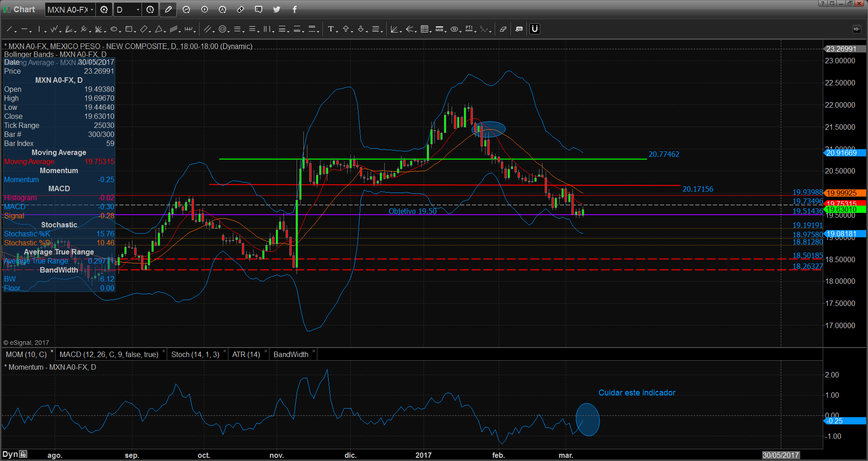Click the Facebook share icon
The height and width of the screenshot is (461, 868).
coord(295,9)
